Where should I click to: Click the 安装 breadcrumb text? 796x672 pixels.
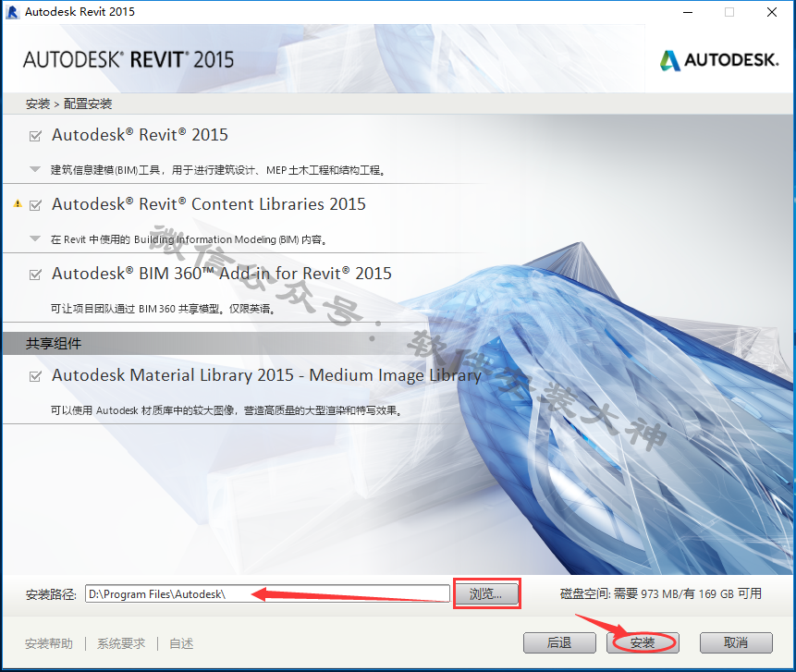tap(38, 104)
